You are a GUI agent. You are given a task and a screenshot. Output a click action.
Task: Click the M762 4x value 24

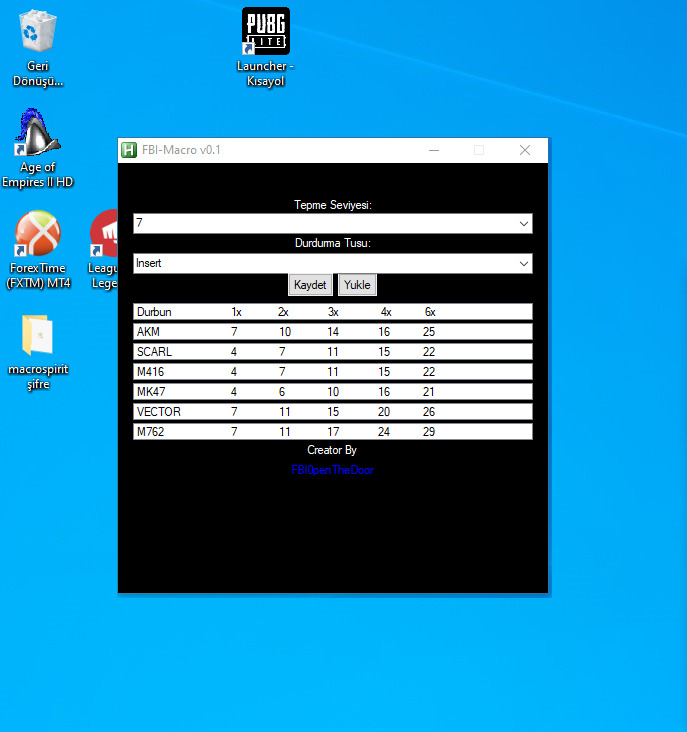384,432
